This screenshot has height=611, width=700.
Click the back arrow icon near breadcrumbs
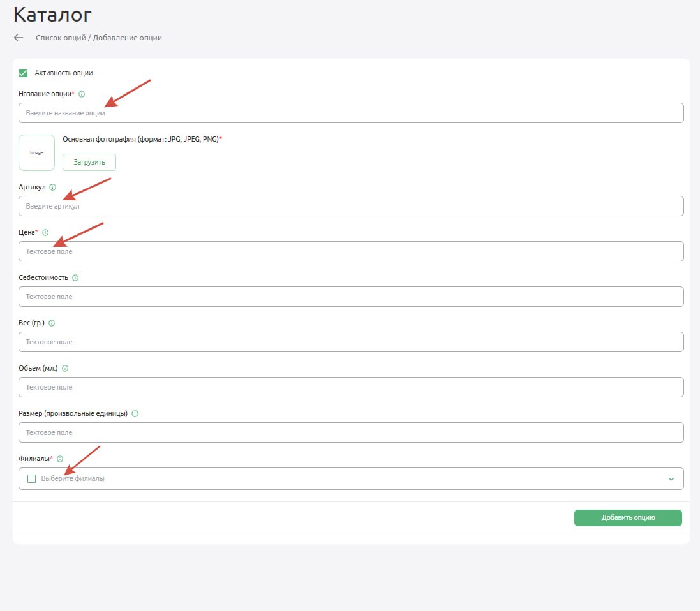click(19, 38)
